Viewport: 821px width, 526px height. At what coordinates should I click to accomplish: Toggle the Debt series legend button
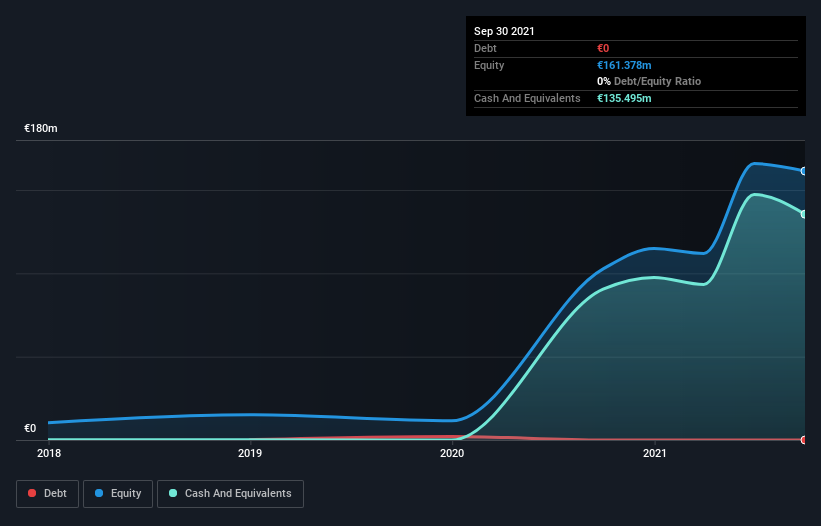pos(47,494)
